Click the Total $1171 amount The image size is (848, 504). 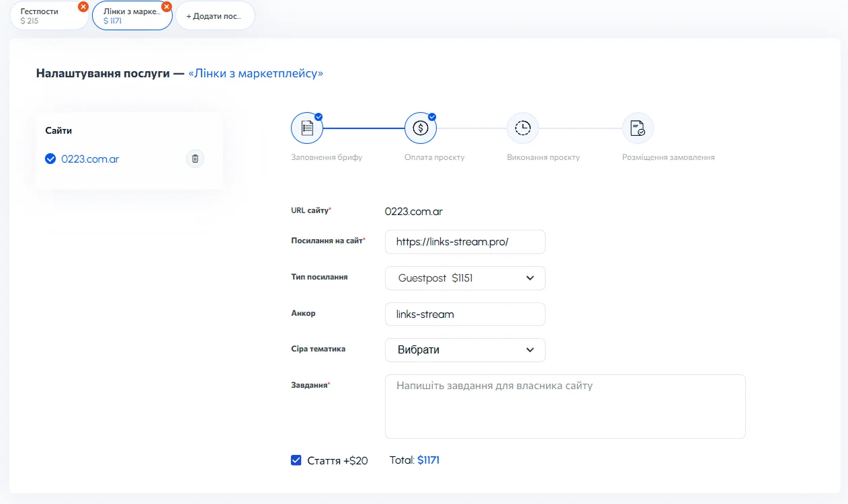[x=428, y=460]
